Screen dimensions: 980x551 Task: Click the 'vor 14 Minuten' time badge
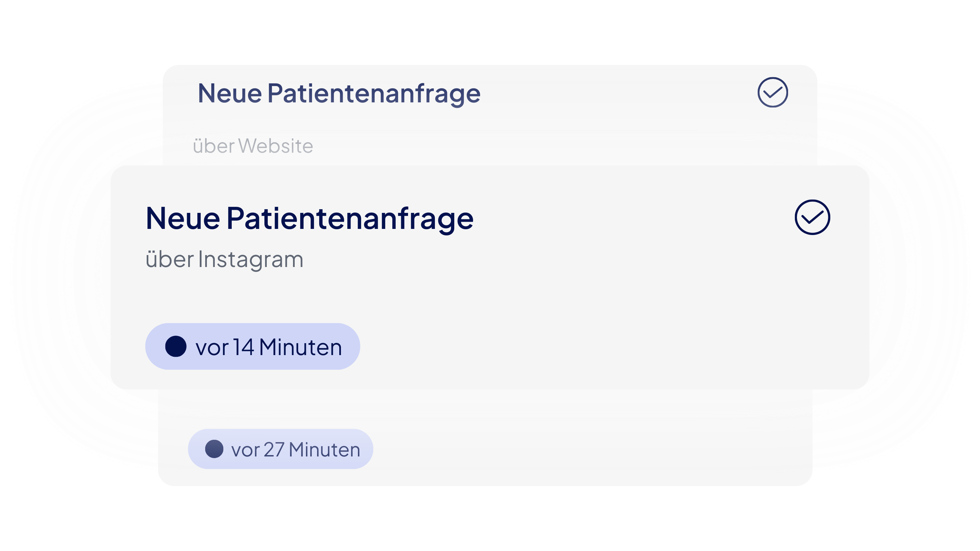pyautogui.click(x=252, y=347)
